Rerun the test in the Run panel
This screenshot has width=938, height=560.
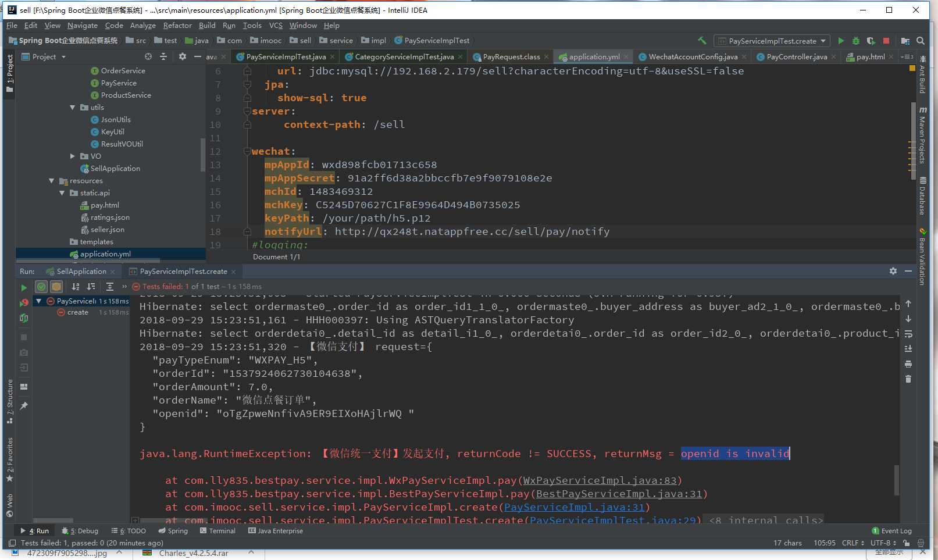coord(24,287)
